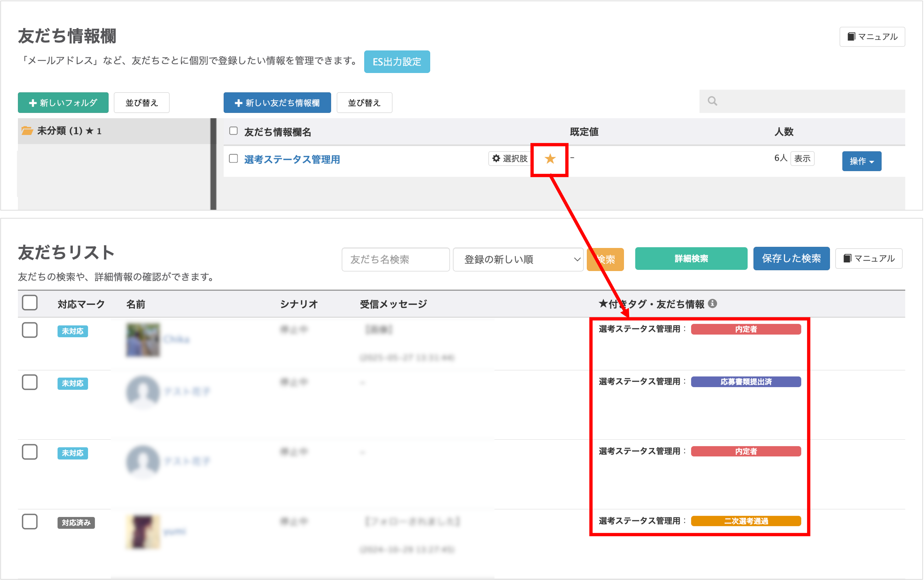This screenshot has width=924, height=580.
Task: Open the 操作 dropdown menu
Action: coord(861,161)
